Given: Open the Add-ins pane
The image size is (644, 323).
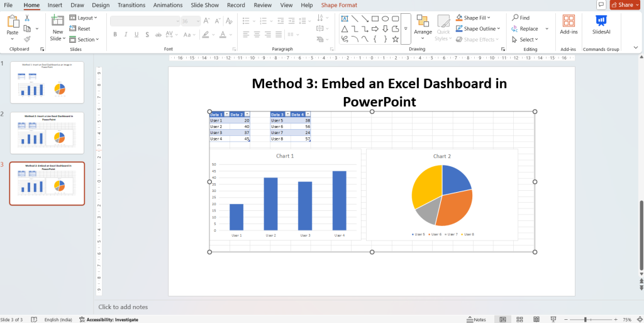Looking at the screenshot, I should click(x=569, y=25).
